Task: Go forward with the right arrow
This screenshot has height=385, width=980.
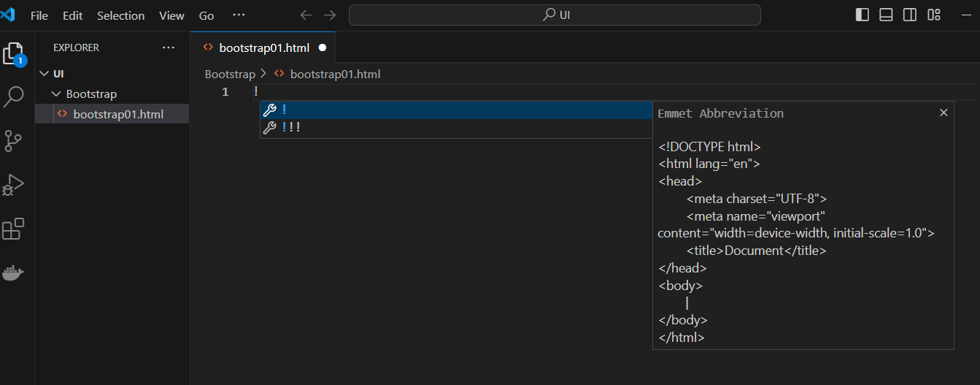Action: coord(330,15)
